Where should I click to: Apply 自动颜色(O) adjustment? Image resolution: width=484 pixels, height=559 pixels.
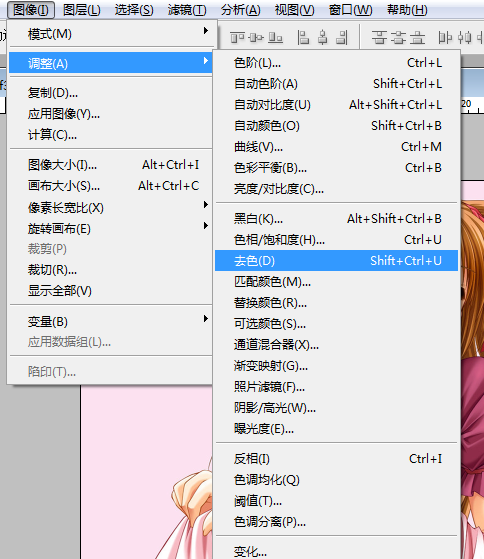point(336,126)
